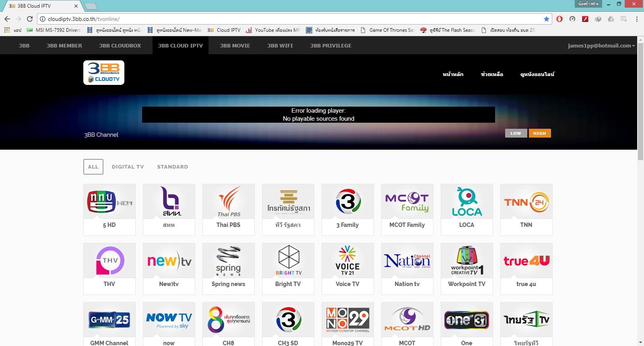Open the ไทยรัฐ TV channel logo
This screenshot has height=346, width=644.
[526, 320]
